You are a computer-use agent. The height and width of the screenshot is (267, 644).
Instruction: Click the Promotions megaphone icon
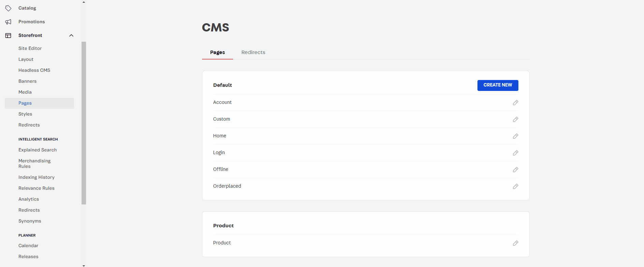coord(9,22)
